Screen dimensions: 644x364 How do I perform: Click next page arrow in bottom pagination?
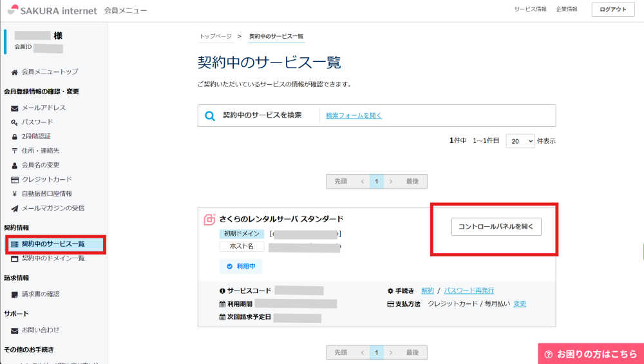point(391,352)
